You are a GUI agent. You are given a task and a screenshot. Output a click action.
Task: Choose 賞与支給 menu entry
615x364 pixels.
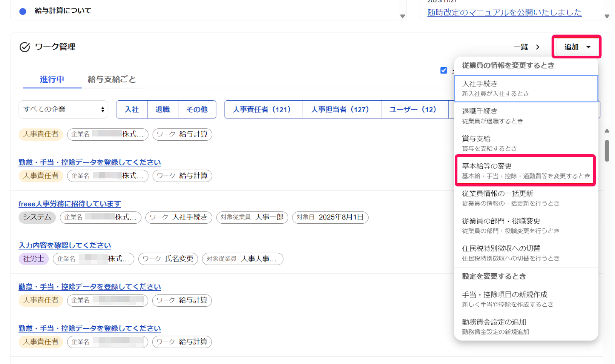tap(526, 143)
